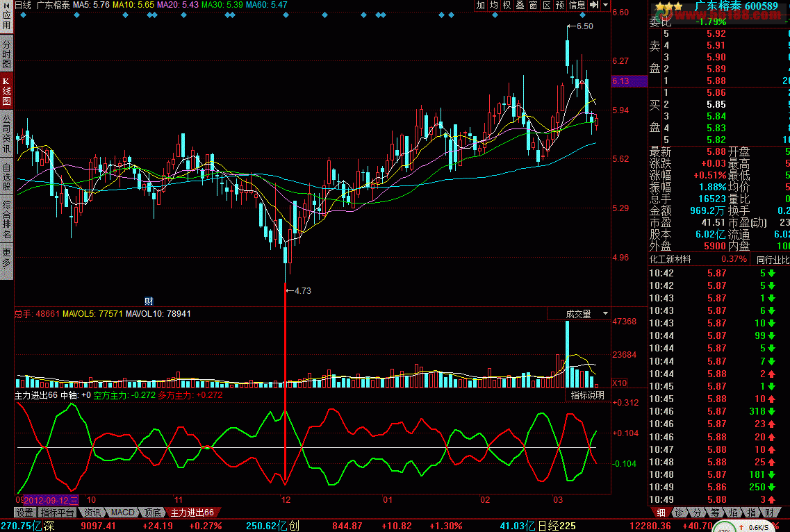Image resolution: width=790 pixels, height=532 pixels.
Task: Toggle the 信息 info markers button
Action: coord(577,5)
